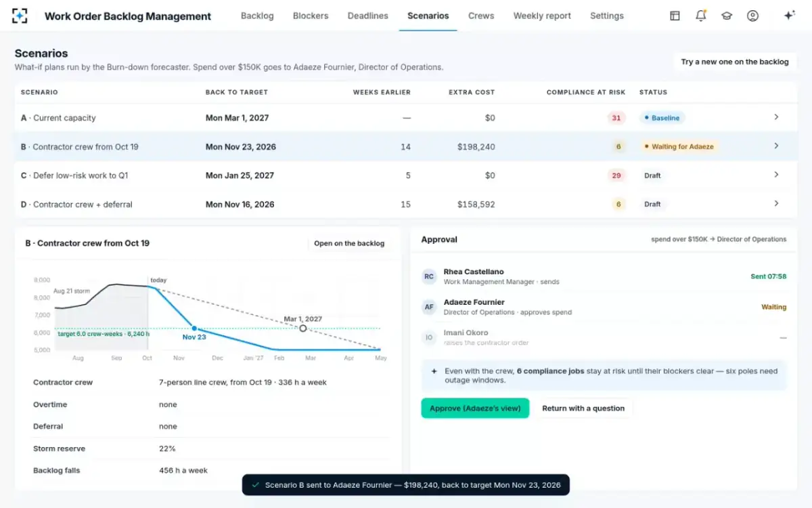Select row C · Defer low-risk work to Q1

pos(405,175)
